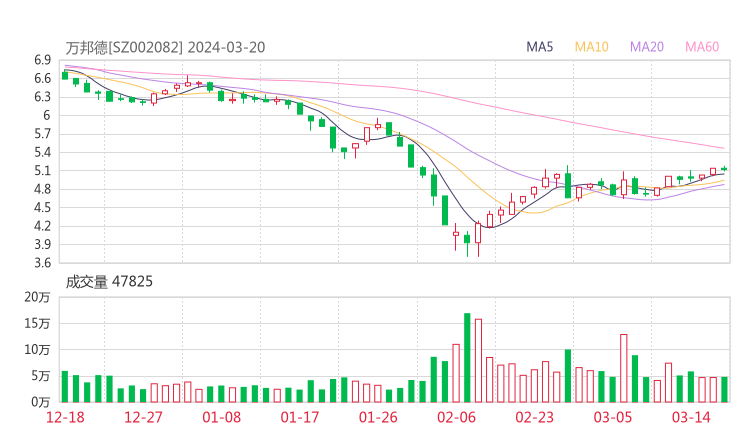Select the 01-26 date label

(x=378, y=417)
